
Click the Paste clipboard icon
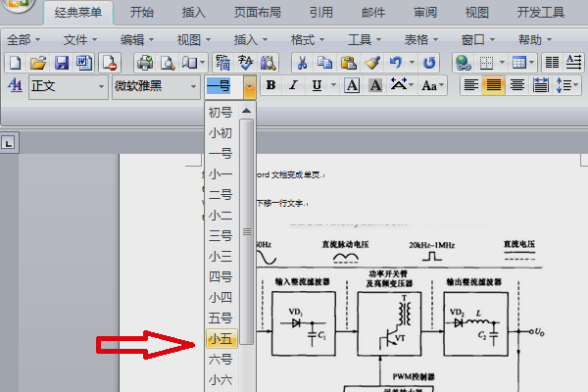point(348,63)
